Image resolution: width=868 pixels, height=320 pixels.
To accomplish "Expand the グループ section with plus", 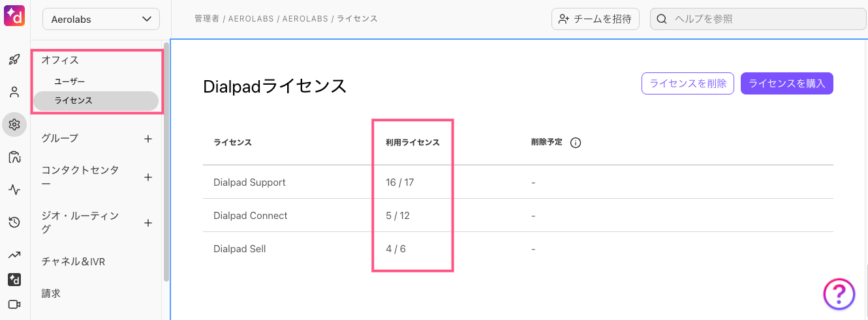I will 148,138.
